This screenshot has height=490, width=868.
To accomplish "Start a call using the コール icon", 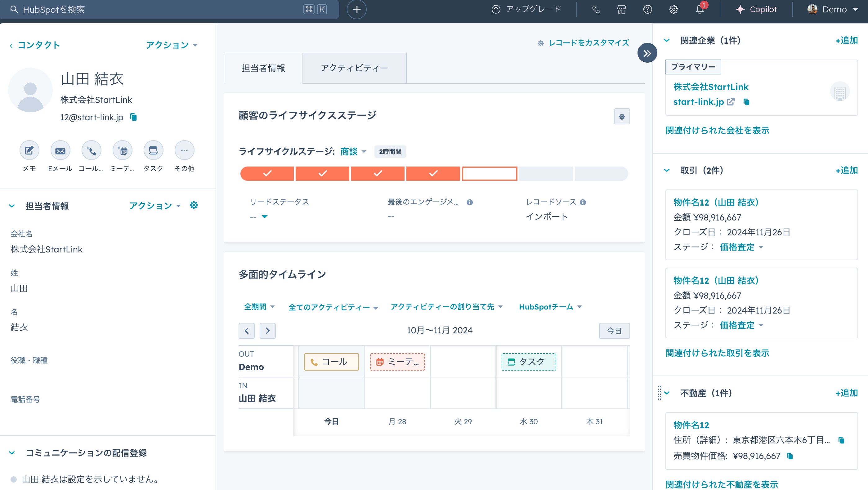I will click(91, 150).
